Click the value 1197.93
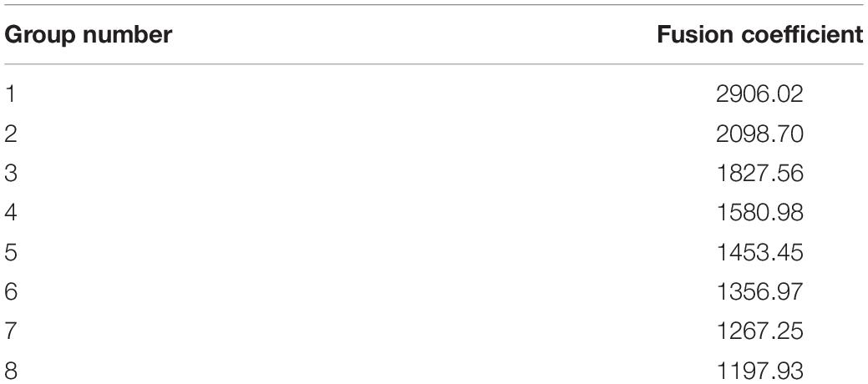This screenshot has height=384, width=868. pos(759,370)
